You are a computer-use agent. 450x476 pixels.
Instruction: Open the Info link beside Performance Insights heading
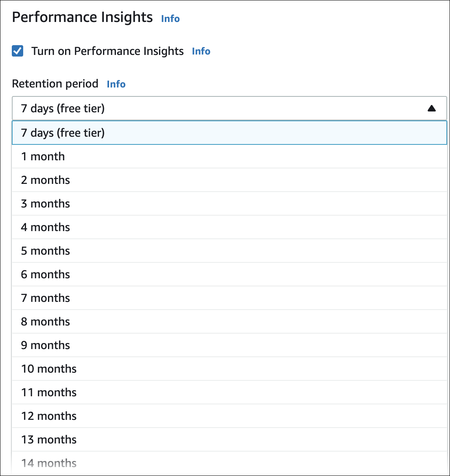[x=170, y=19]
